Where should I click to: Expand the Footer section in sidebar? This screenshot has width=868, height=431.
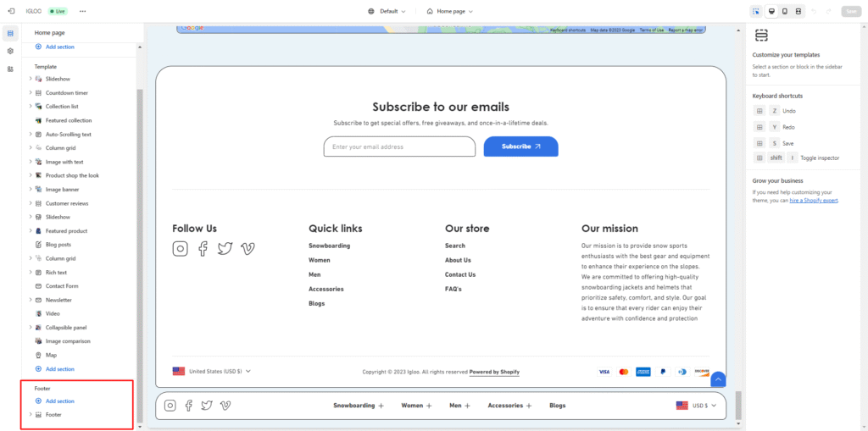tap(31, 415)
